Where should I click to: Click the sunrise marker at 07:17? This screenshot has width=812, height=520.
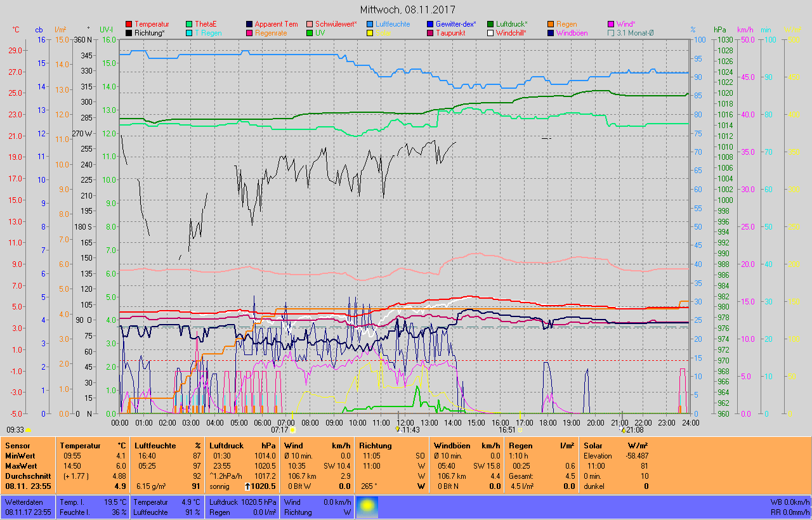coord(292,429)
